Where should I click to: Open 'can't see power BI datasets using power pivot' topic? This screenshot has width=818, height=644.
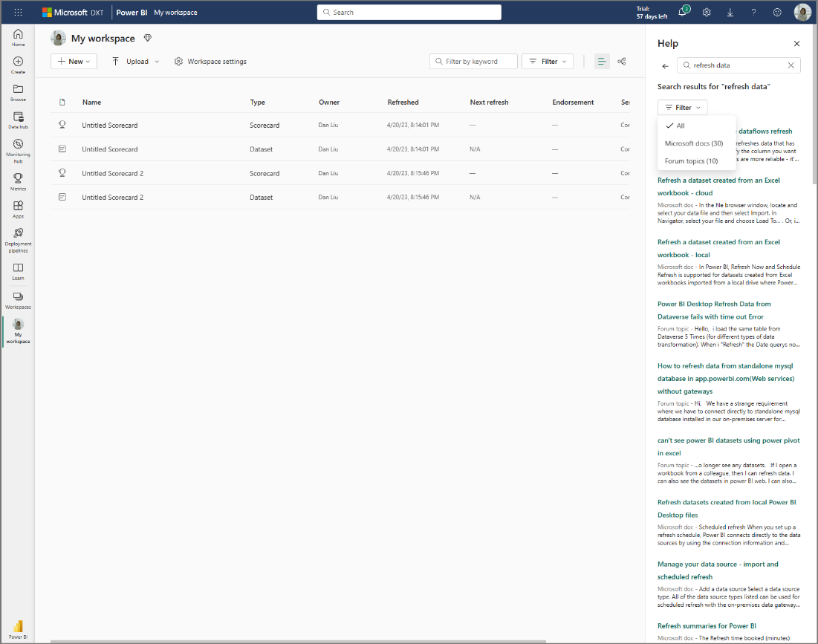pyautogui.click(x=728, y=447)
